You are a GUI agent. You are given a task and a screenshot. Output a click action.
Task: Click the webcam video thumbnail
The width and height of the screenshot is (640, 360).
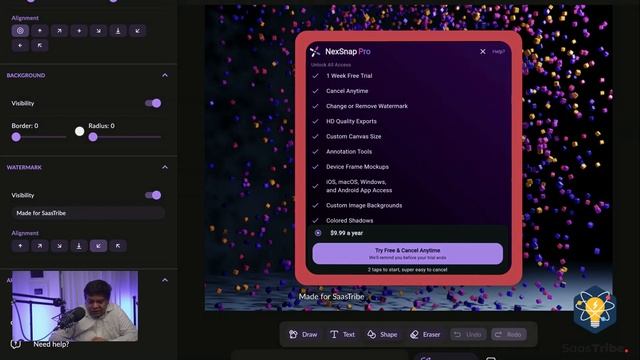75,306
